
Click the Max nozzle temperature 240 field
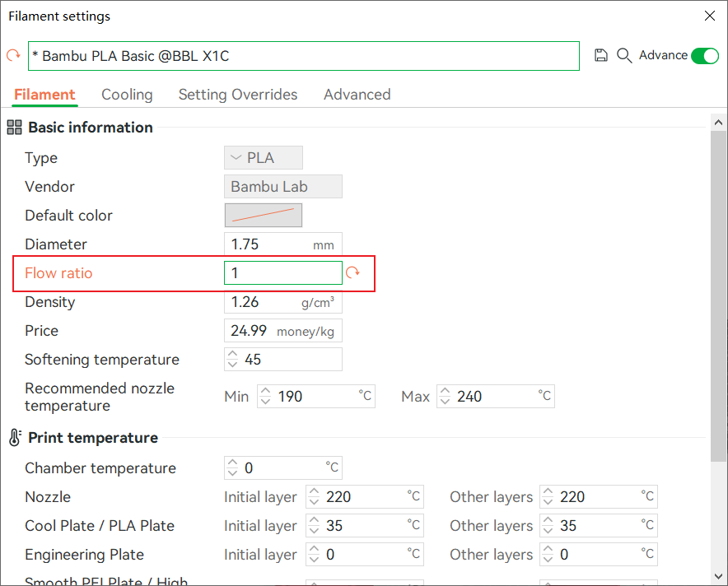point(496,397)
